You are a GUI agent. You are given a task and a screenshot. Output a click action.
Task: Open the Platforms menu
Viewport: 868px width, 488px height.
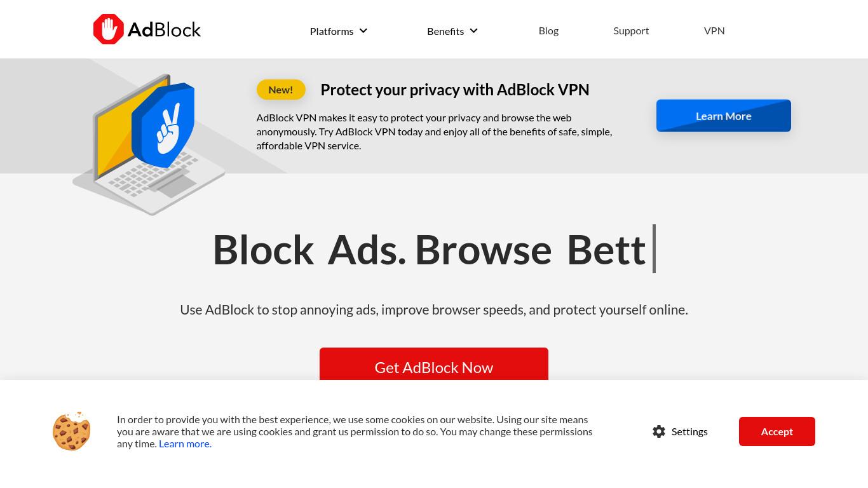click(332, 31)
